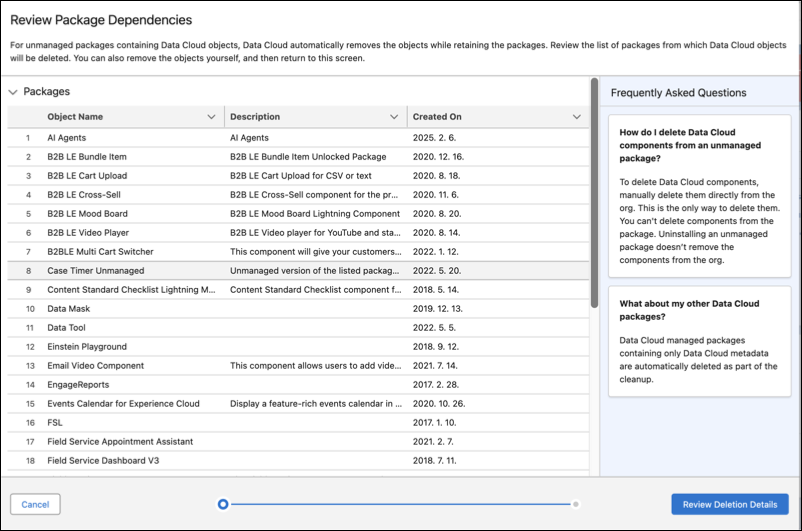This screenshot has height=531, width=802.
Task: Select Field Service Appointment Assistant row
Action: [298, 441]
